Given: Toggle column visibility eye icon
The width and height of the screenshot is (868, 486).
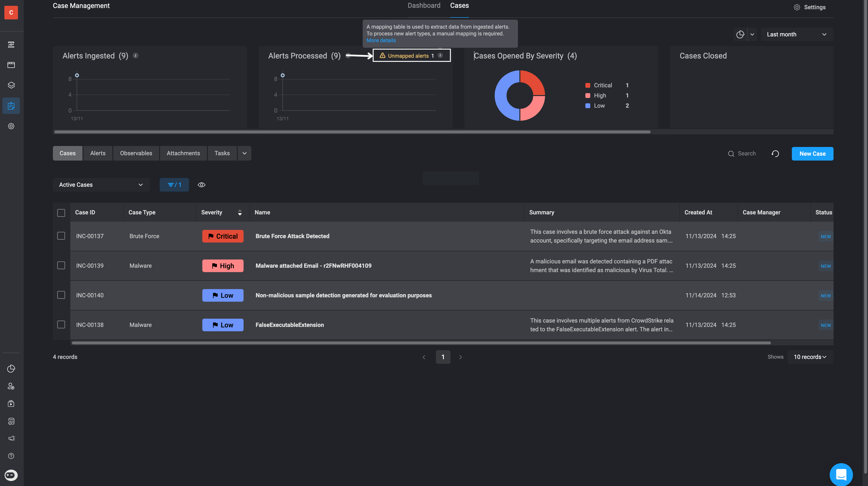Looking at the screenshot, I should click(202, 185).
